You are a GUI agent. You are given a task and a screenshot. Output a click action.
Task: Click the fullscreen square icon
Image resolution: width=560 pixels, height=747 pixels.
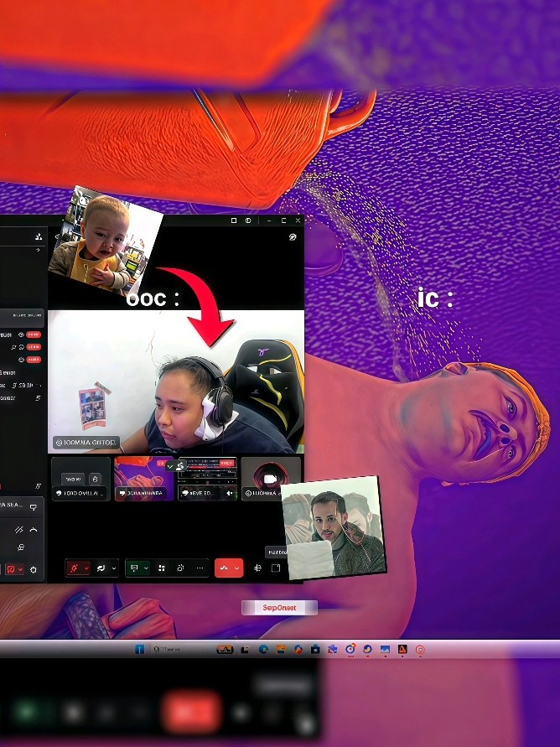click(x=276, y=568)
